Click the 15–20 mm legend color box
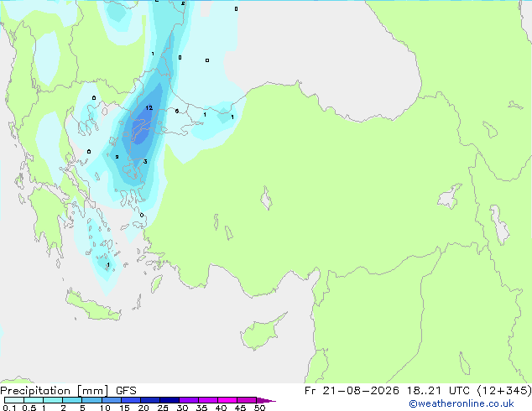Viewport: 532px width, 411px height. 131,400
